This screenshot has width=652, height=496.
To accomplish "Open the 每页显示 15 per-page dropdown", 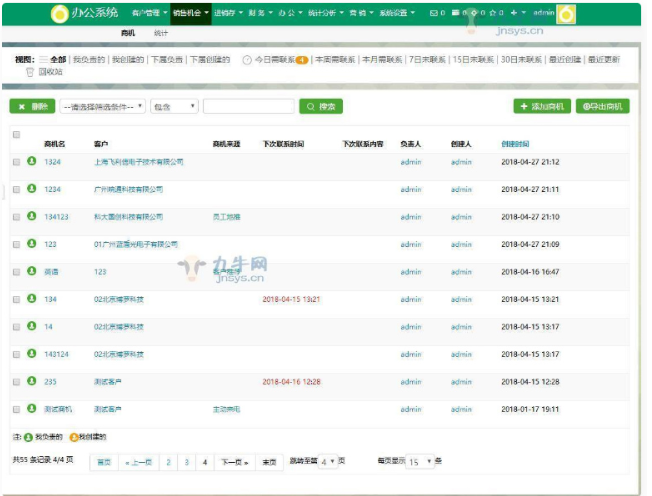I will [419, 461].
